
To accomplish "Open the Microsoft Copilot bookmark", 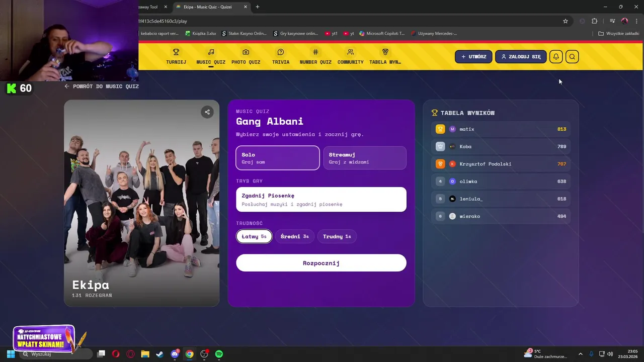I will [382, 34].
